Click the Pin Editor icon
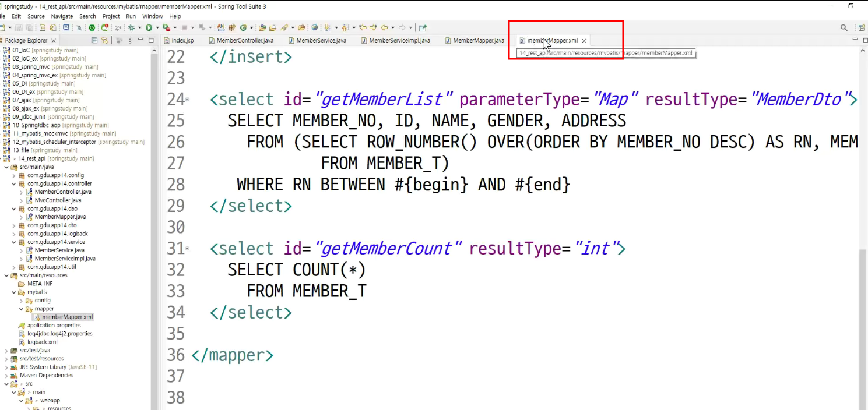 coord(423,27)
